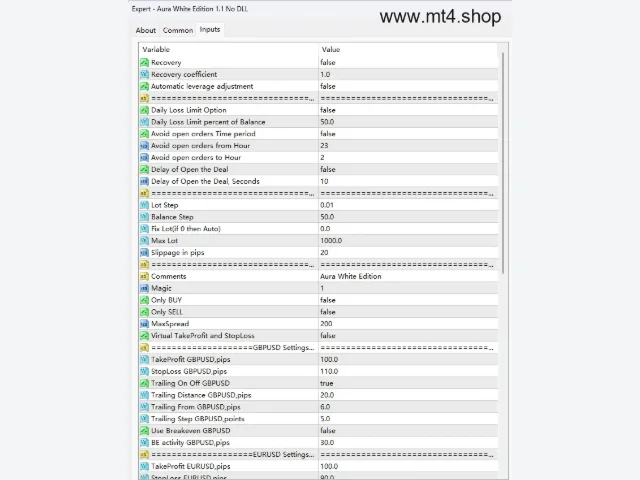The image size is (640, 480).
Task: Click the boolean icon beside Recovery
Action: [x=144, y=62]
